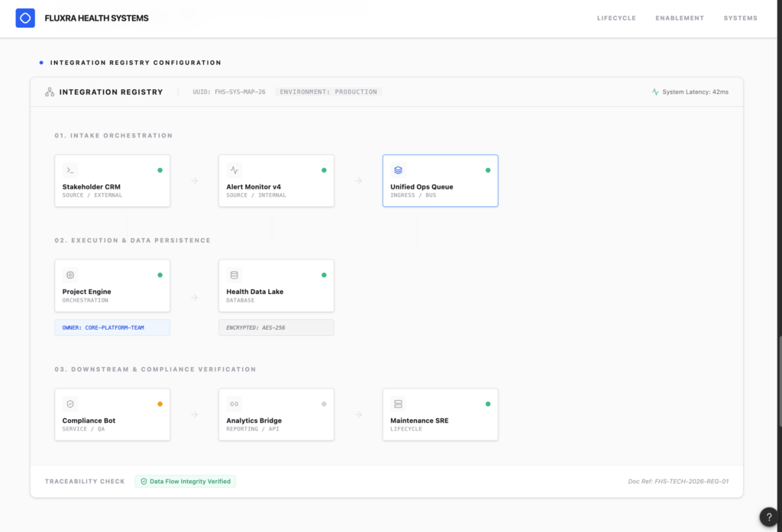Click the Health Data Lake database icon

pos(234,275)
